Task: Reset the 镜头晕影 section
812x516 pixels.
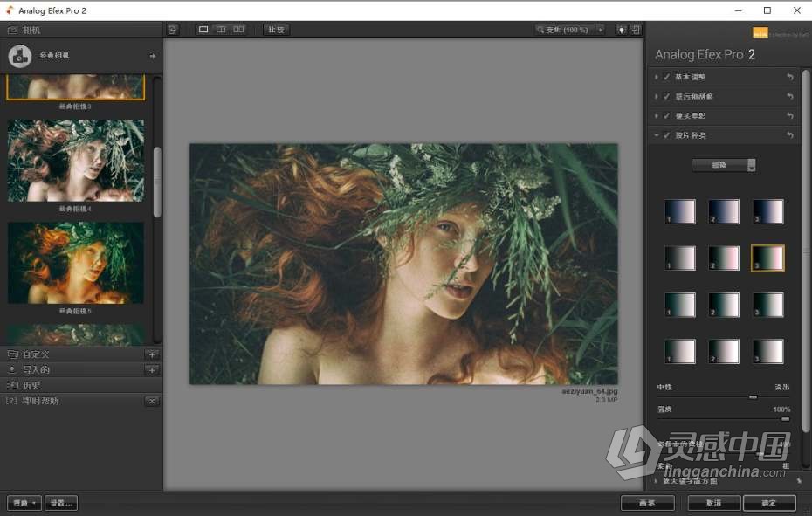Action: [789, 116]
